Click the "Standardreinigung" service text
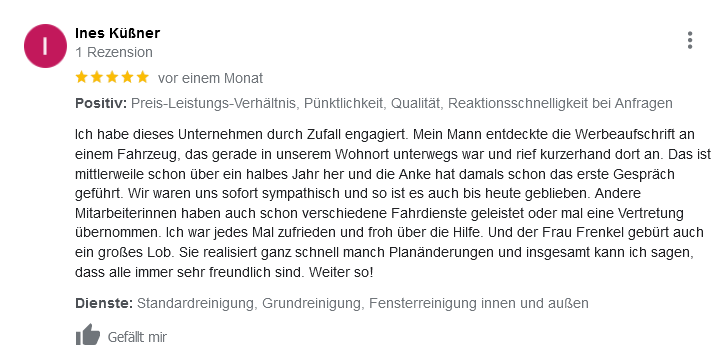Viewport: 728px width, 362px height. [196, 304]
